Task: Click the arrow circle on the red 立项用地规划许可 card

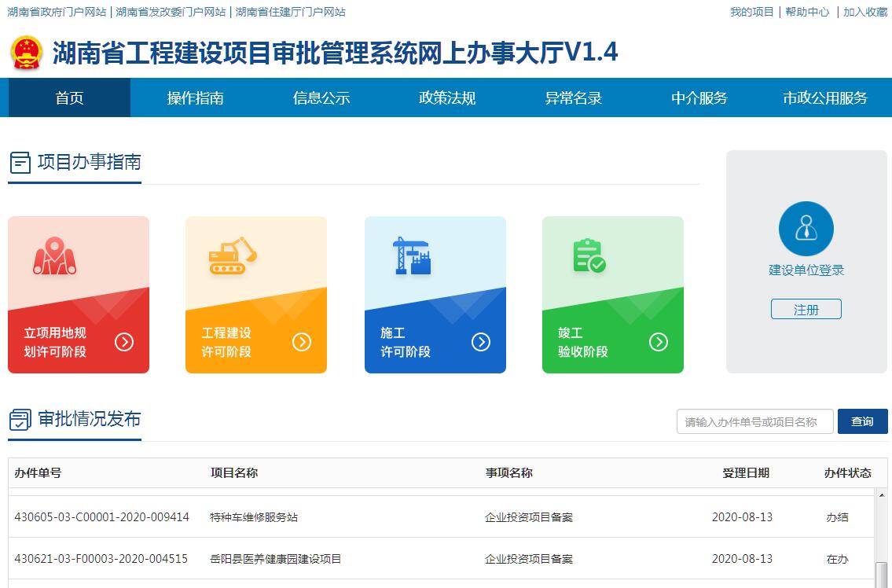Action: pos(124,342)
